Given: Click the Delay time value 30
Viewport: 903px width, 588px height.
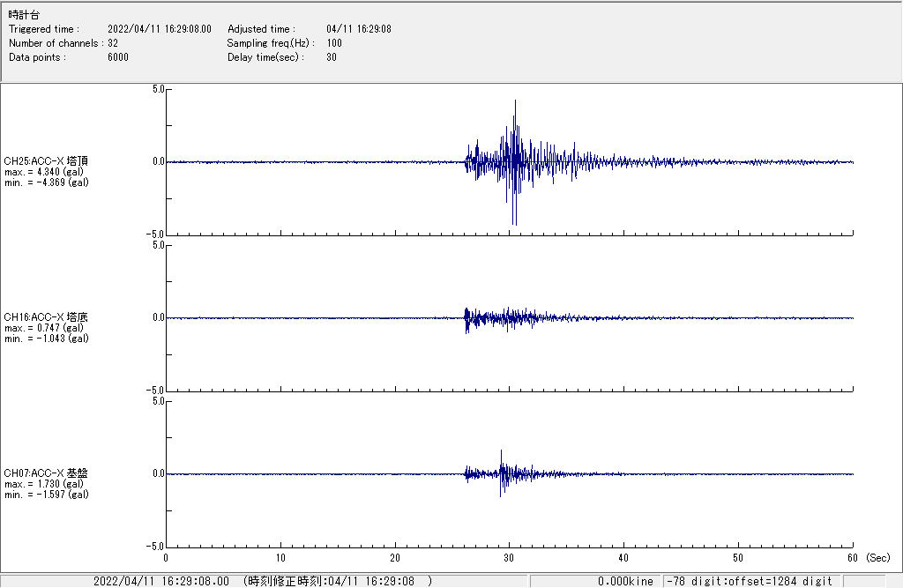Looking at the screenshot, I should (331, 57).
